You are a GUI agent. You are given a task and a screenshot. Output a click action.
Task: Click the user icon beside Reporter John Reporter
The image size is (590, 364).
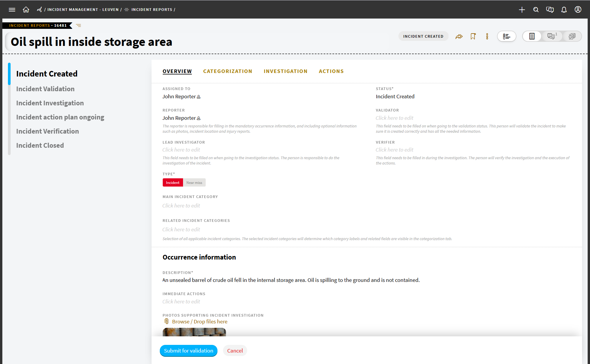click(x=199, y=118)
